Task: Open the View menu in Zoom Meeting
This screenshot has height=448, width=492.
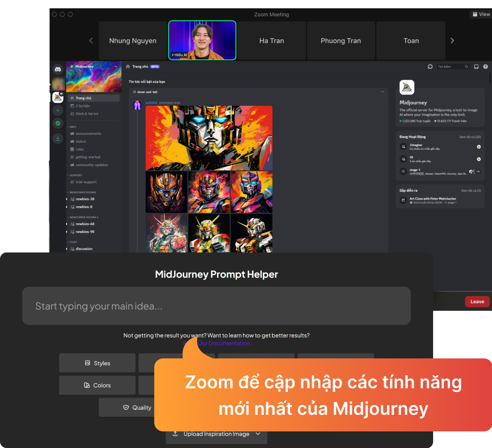Action: (x=481, y=14)
